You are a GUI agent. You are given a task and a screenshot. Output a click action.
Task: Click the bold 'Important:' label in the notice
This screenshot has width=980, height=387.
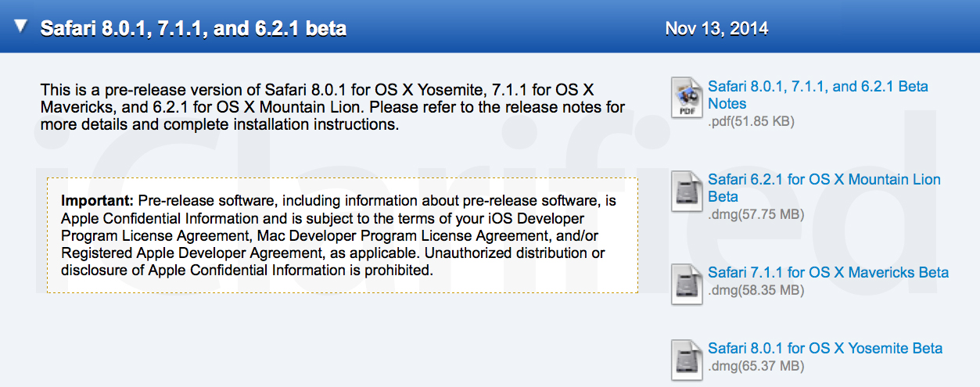(97, 201)
